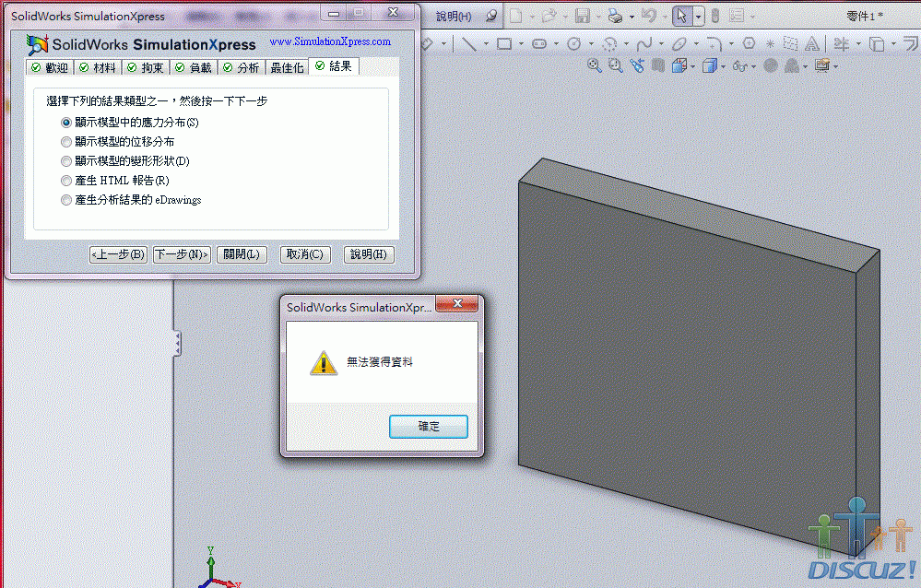Screen dimensions: 921x588
Task: Select the Point sketch tool
Action: tap(770, 43)
